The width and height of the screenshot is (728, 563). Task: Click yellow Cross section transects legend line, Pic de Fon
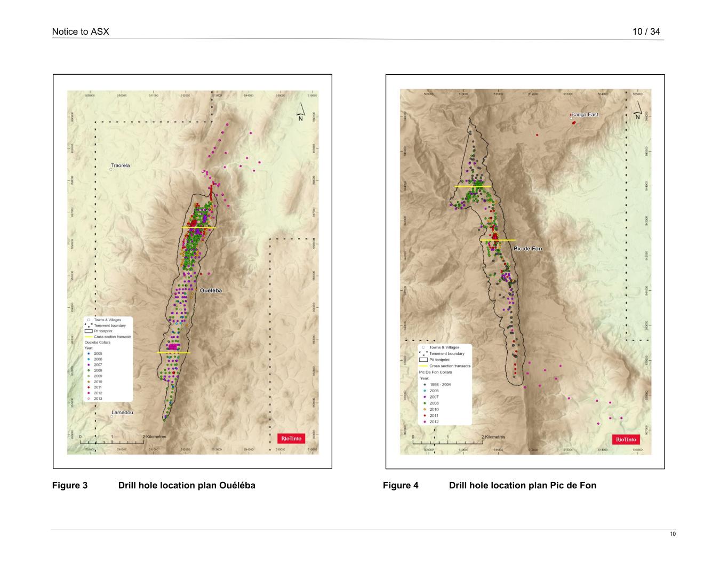click(x=423, y=366)
